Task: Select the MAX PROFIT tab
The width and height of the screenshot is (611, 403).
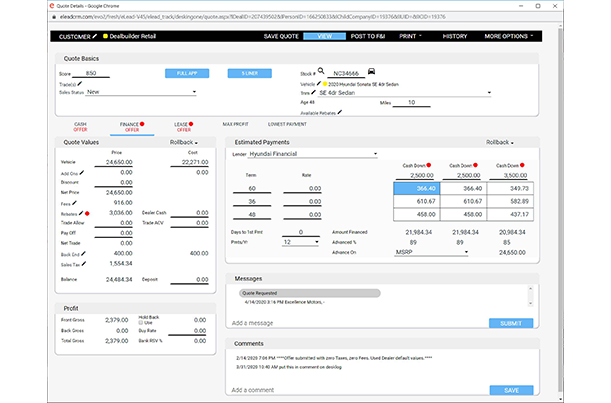Action: click(x=235, y=124)
